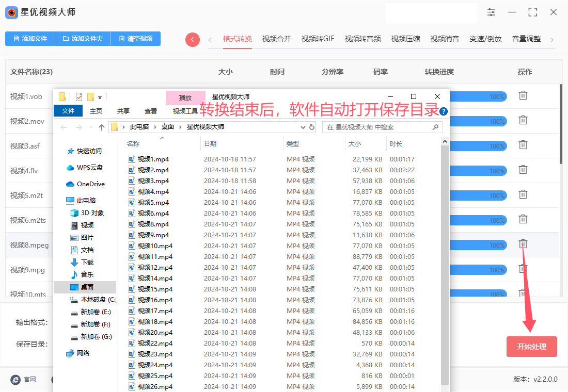Screen dimensions: 568x392
Task: Open the settings icon in title bar
Action: (x=491, y=12)
